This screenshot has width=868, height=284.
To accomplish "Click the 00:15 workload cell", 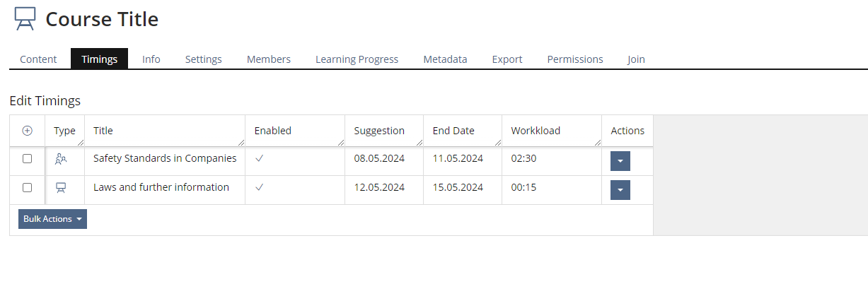I will [523, 188].
